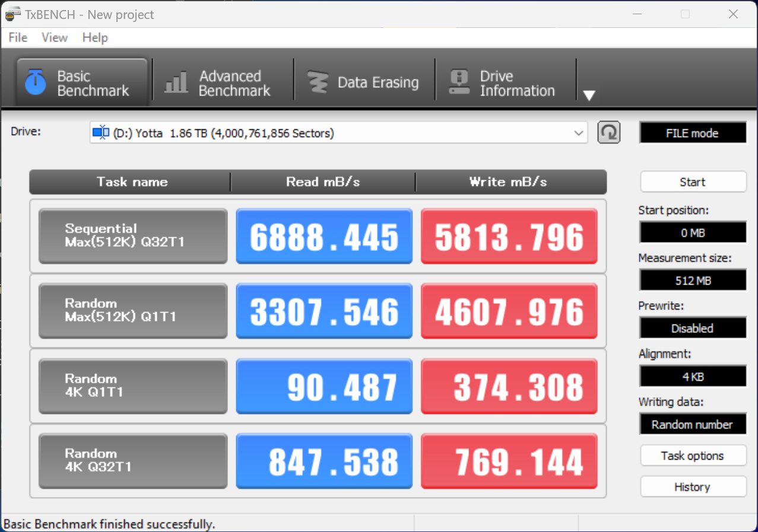Select the Random 4K Q1T1 task
The image size is (758, 532).
pyautogui.click(x=133, y=386)
